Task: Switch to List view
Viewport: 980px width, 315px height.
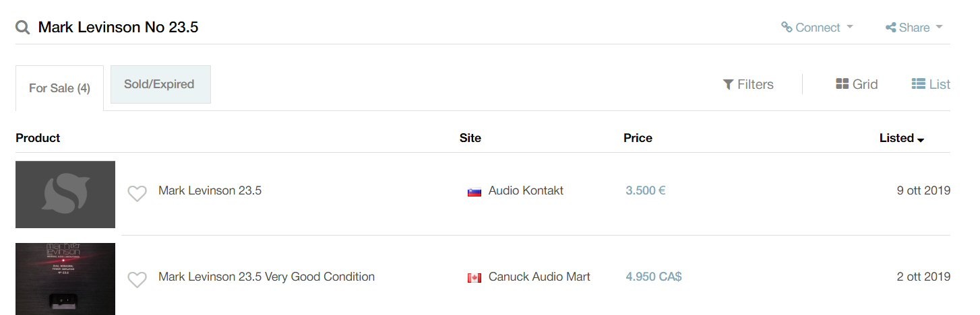Action: 931,84
